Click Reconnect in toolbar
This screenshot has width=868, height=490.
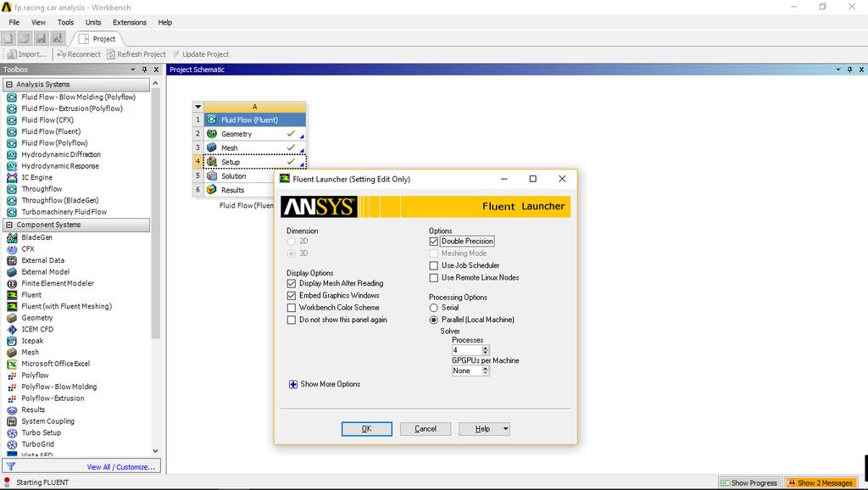pyautogui.click(x=79, y=54)
